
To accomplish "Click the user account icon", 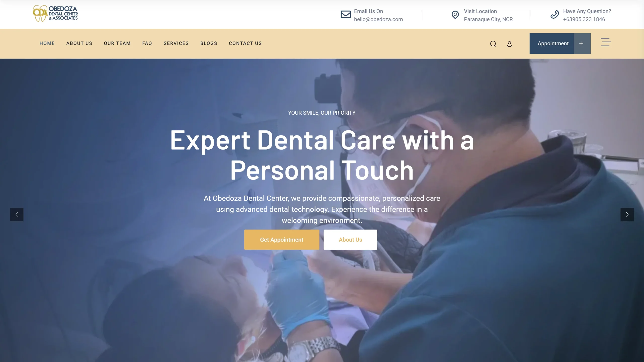I will click(x=509, y=43).
